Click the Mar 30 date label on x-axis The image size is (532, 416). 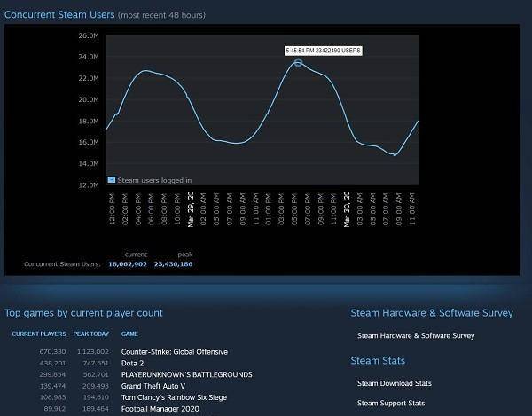coord(347,209)
